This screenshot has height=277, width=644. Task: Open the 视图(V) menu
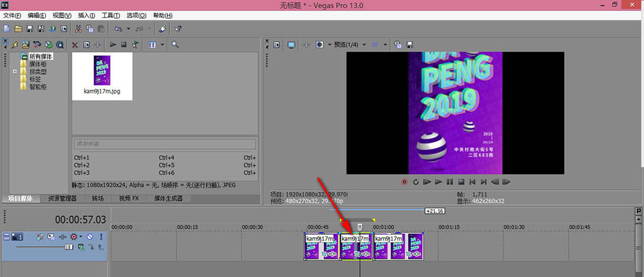[62, 15]
